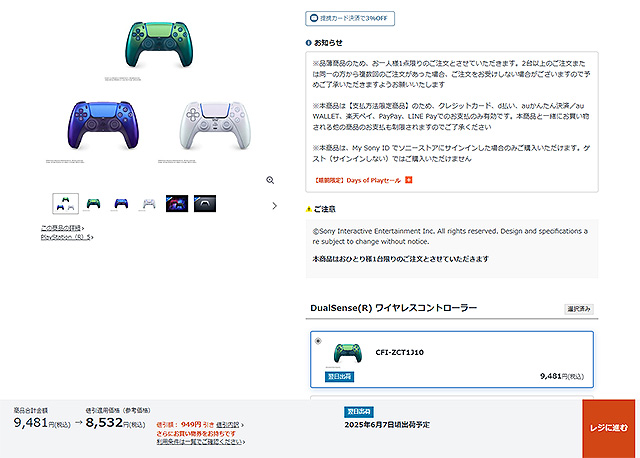
Task: Click the red レジに進む checkout button
Action: 609,428
